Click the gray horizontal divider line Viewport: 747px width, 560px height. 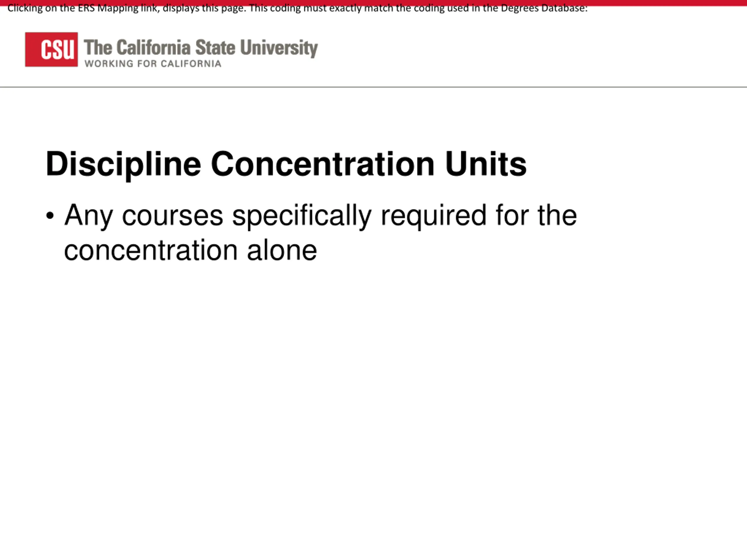click(x=373, y=87)
